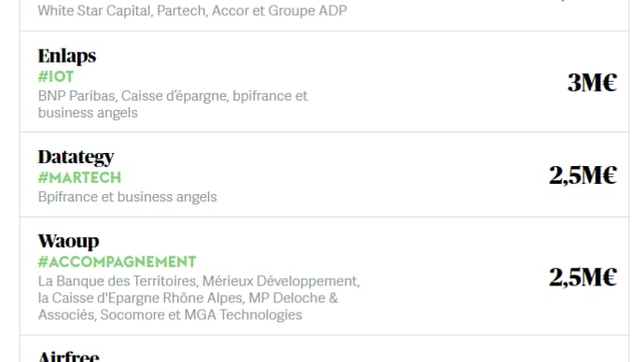The image size is (644, 362).
Task: Open the Waoup company heading
Action: [68, 243]
